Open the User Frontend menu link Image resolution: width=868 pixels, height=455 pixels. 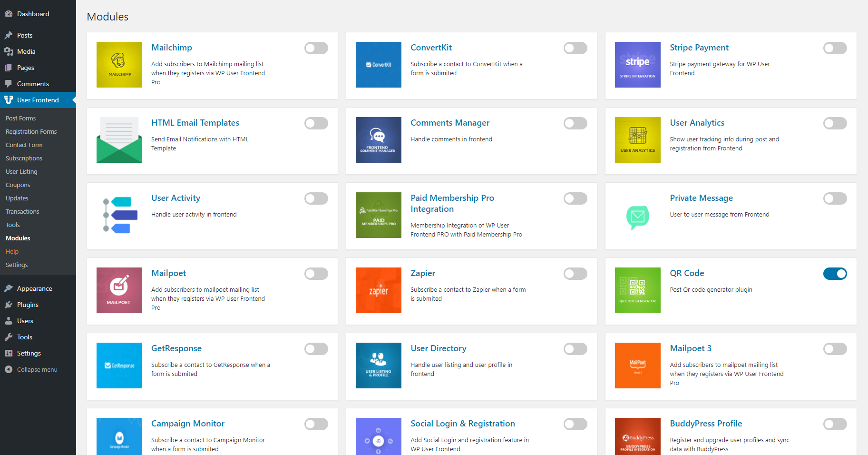(x=38, y=100)
